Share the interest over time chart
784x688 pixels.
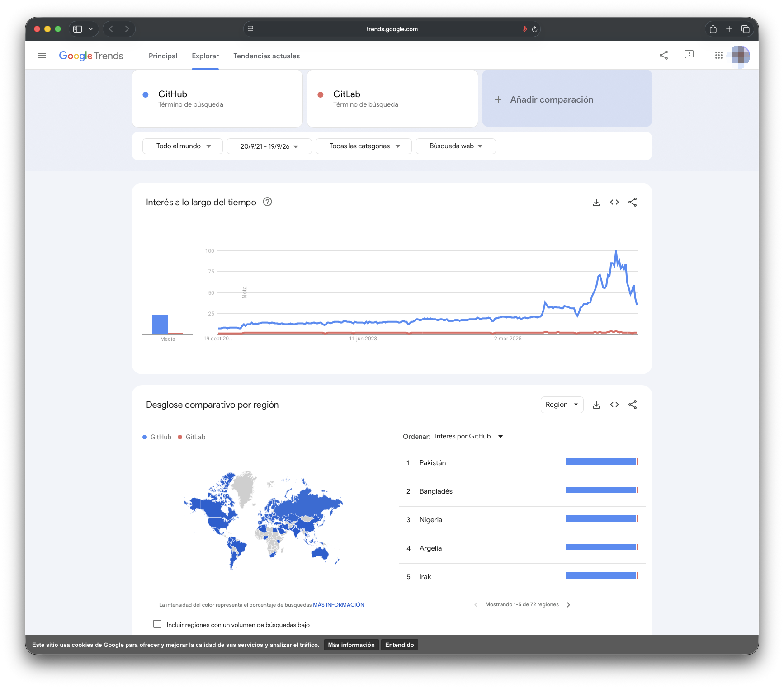pyautogui.click(x=633, y=202)
